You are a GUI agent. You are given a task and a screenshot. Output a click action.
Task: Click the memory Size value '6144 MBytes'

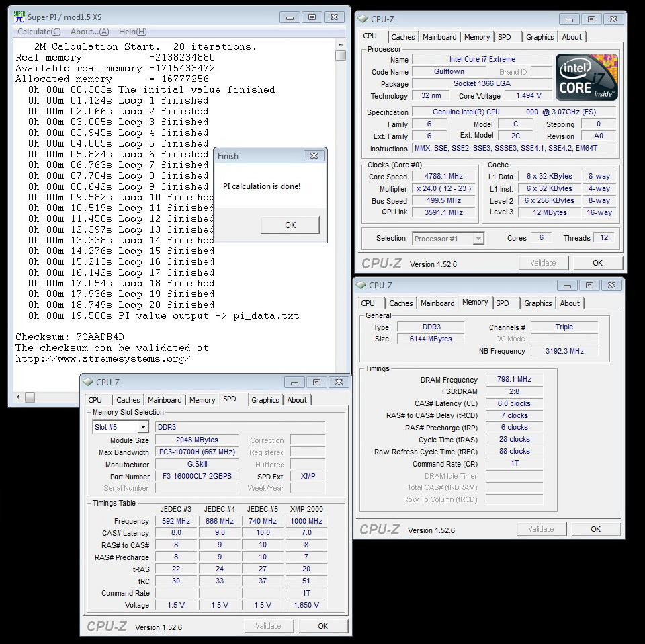(x=431, y=339)
